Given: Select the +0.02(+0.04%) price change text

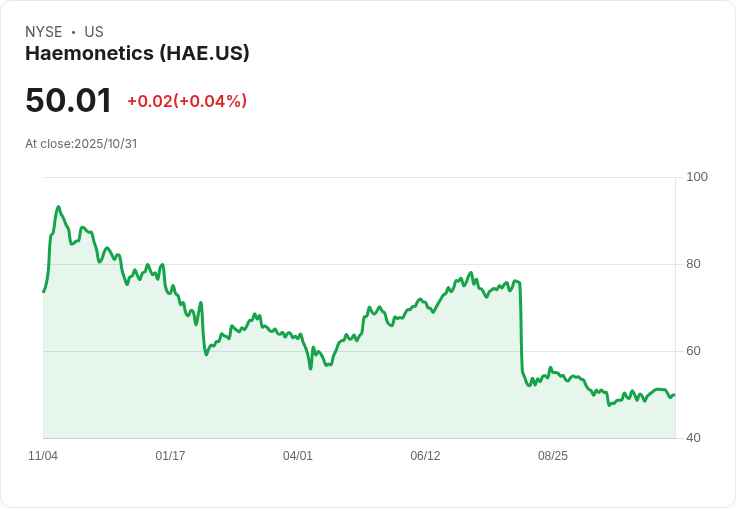Looking at the screenshot, I should pos(187,101).
